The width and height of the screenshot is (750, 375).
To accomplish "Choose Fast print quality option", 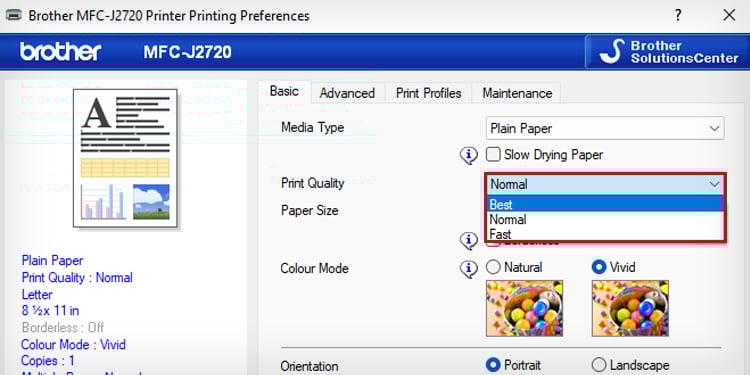I will click(605, 234).
